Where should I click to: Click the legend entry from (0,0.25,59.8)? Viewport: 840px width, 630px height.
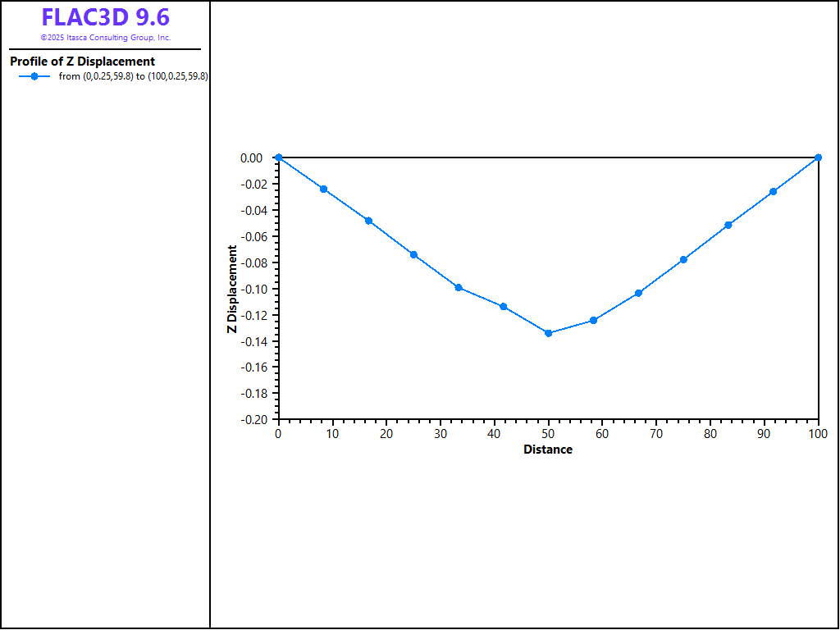(133, 76)
